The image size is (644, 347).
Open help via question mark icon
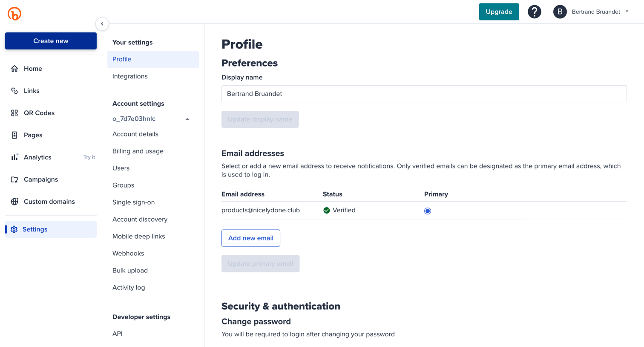click(x=535, y=12)
